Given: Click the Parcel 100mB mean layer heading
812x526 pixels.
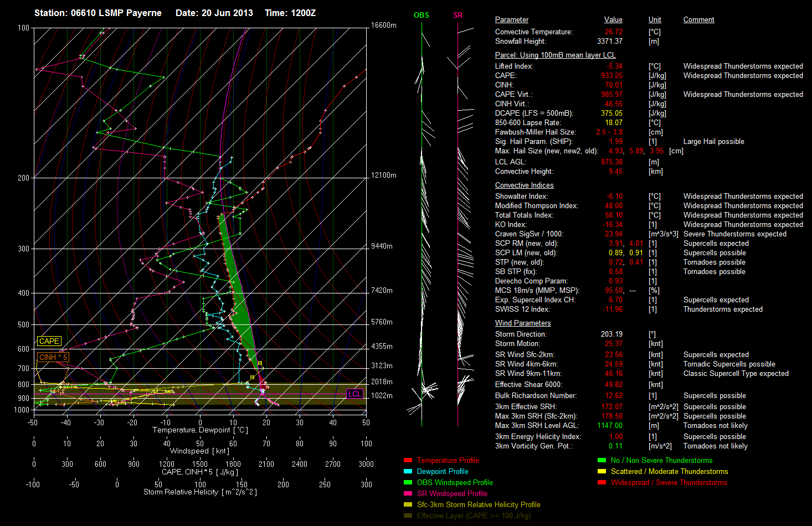Looking at the screenshot, I should point(555,55).
